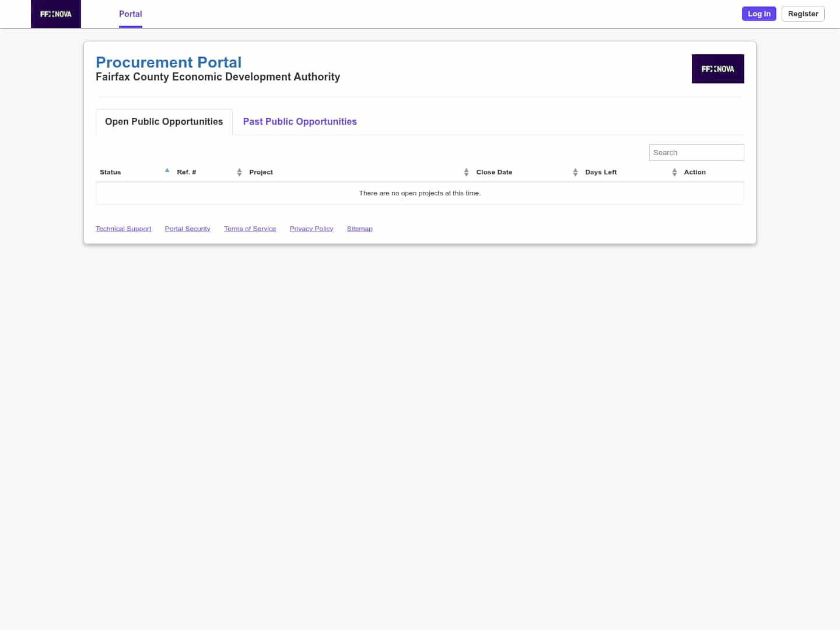Open the Privacy Policy link
The image size is (840, 630).
click(x=311, y=229)
